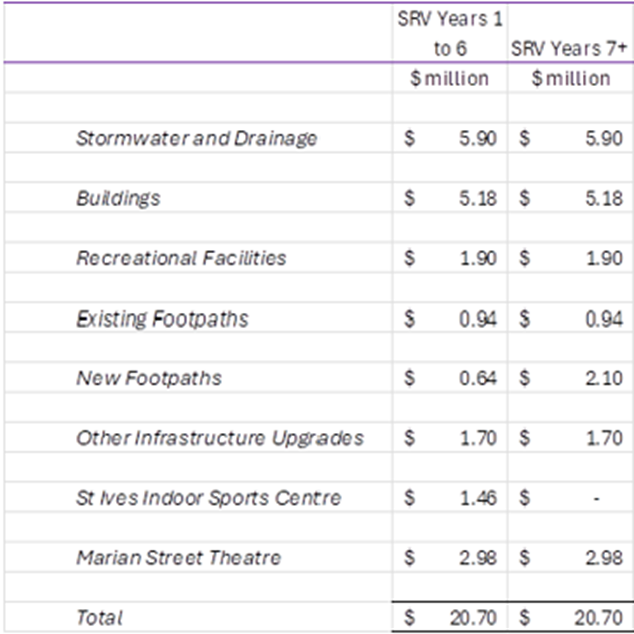Select the 20.70 total under Years 7+
The image size is (634, 634).
click(600, 618)
